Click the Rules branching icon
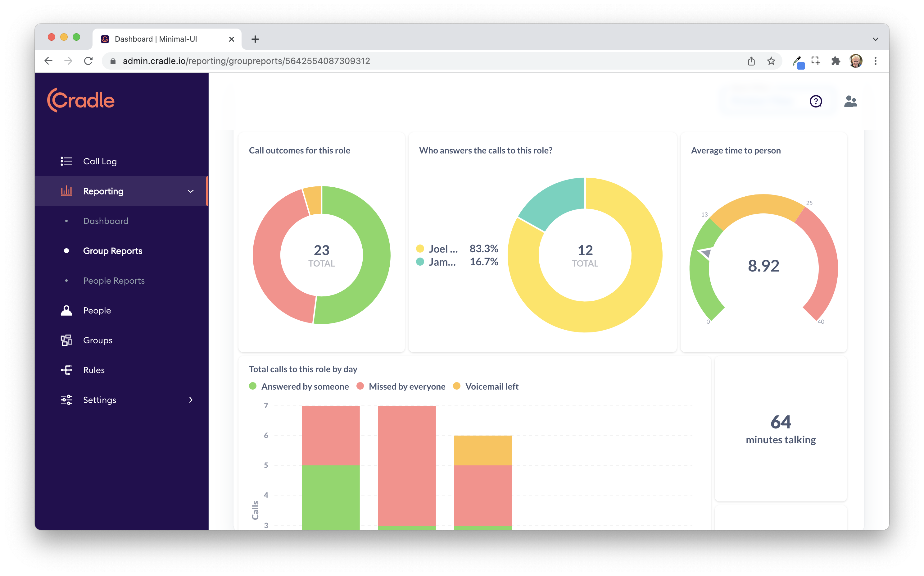 (x=66, y=370)
